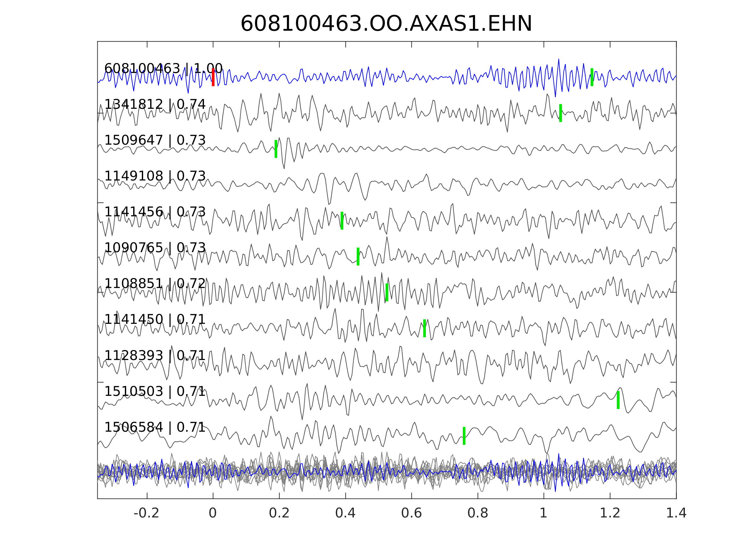Image resolution: width=747 pixels, height=560 pixels.
Task: Select the label "1341812 | 0.74"
Action: (x=155, y=104)
